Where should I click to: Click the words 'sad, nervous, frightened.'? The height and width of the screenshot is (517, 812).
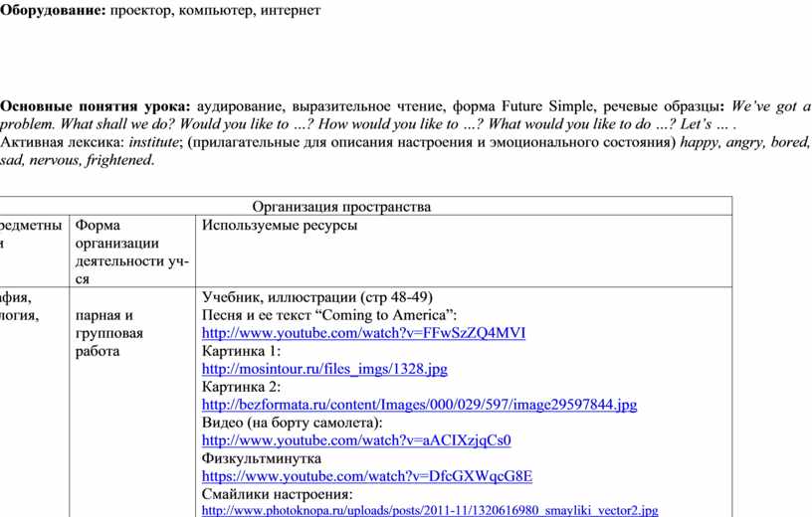point(78,160)
